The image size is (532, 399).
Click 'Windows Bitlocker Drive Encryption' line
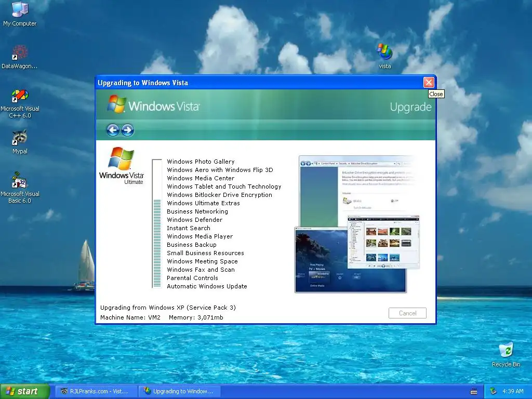click(x=219, y=195)
